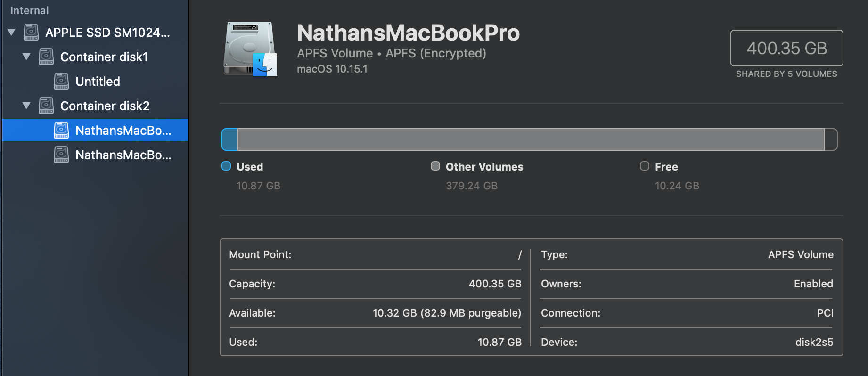This screenshot has width=868, height=376.
Task: Click the Free legend swatch
Action: click(x=645, y=166)
